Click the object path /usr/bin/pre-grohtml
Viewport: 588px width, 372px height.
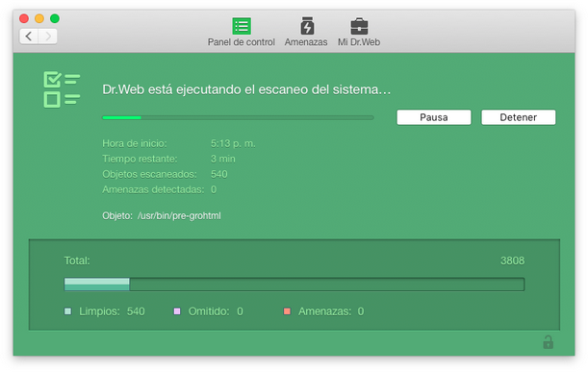point(179,216)
